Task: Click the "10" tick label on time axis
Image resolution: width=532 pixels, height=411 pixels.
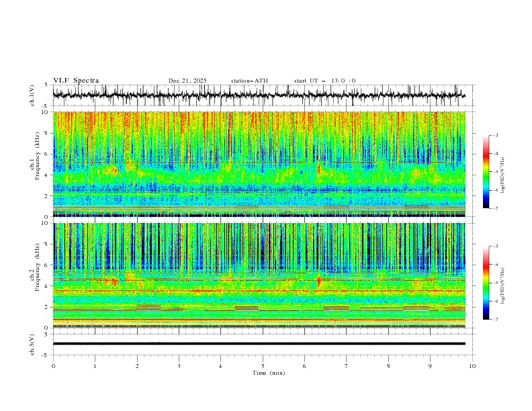Action: pos(472,366)
